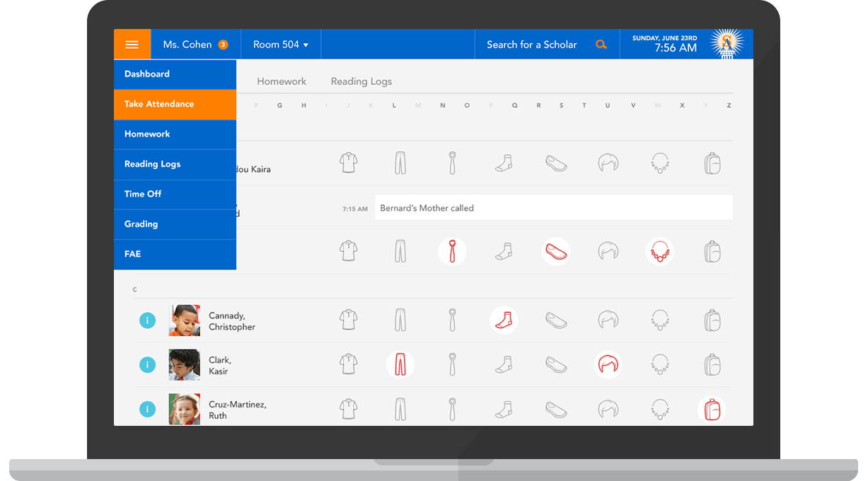
Task: Expand the Room 504 dropdown
Action: pyautogui.click(x=281, y=45)
